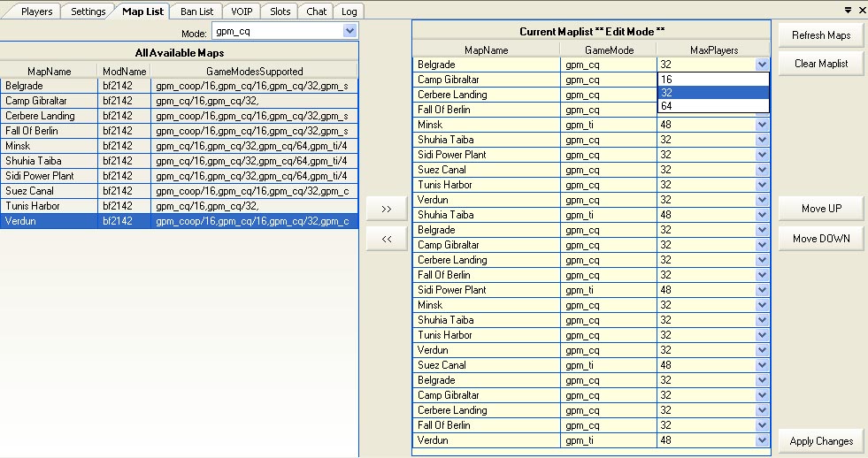The width and height of the screenshot is (868, 458).
Task: Pick highlighted 32 option in MaxPlayers list
Action: (713, 92)
